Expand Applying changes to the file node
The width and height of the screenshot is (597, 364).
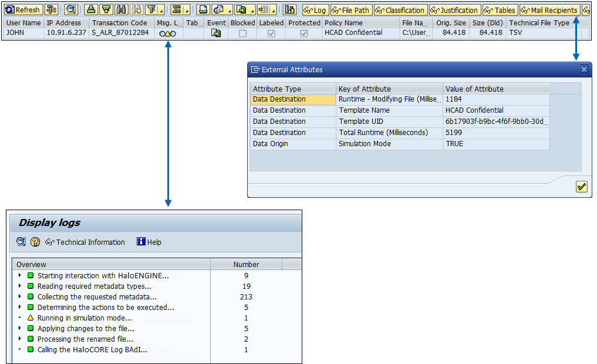[x=19, y=328]
